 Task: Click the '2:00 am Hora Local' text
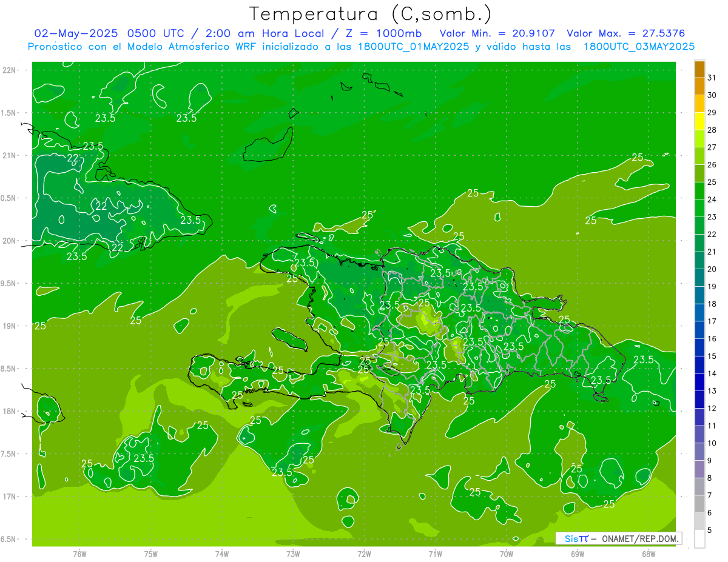pos(265,33)
